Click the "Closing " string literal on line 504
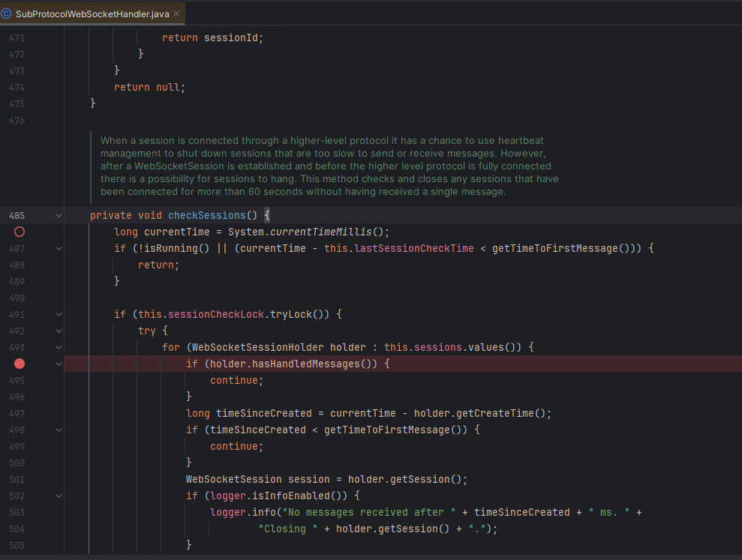Image resolution: width=742 pixels, height=560 pixels. click(287, 529)
